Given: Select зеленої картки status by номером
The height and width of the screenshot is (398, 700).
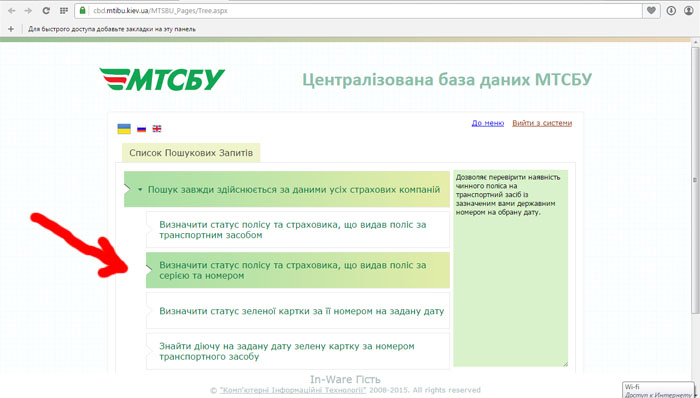Looking at the screenshot, I should click(298, 311).
